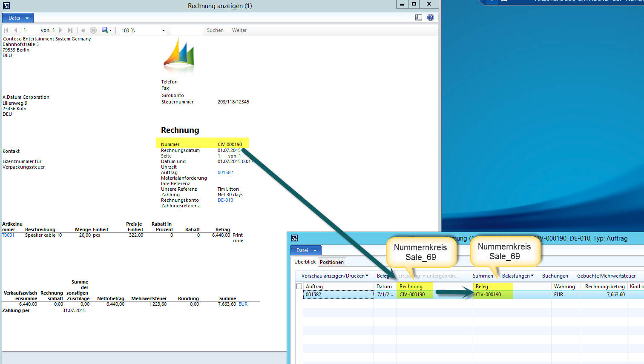644x364 pixels.
Task: Select the Überblick tab
Action: (305, 262)
